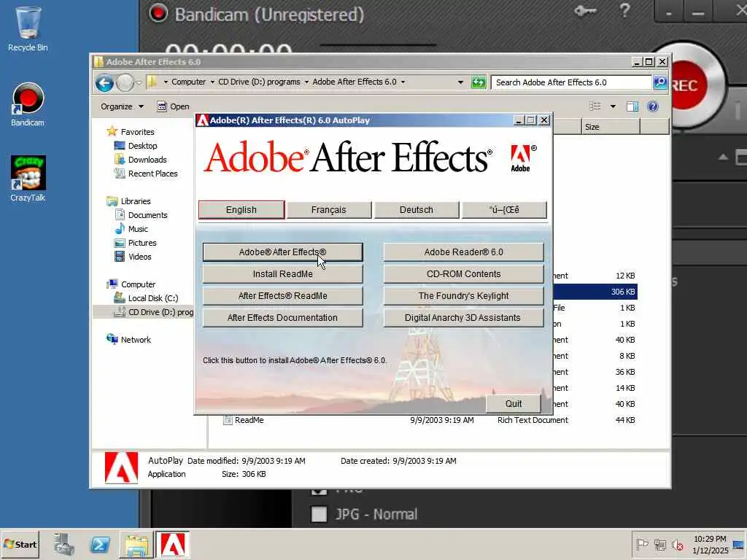Select the garbled Japanese language tab

pyautogui.click(x=504, y=210)
